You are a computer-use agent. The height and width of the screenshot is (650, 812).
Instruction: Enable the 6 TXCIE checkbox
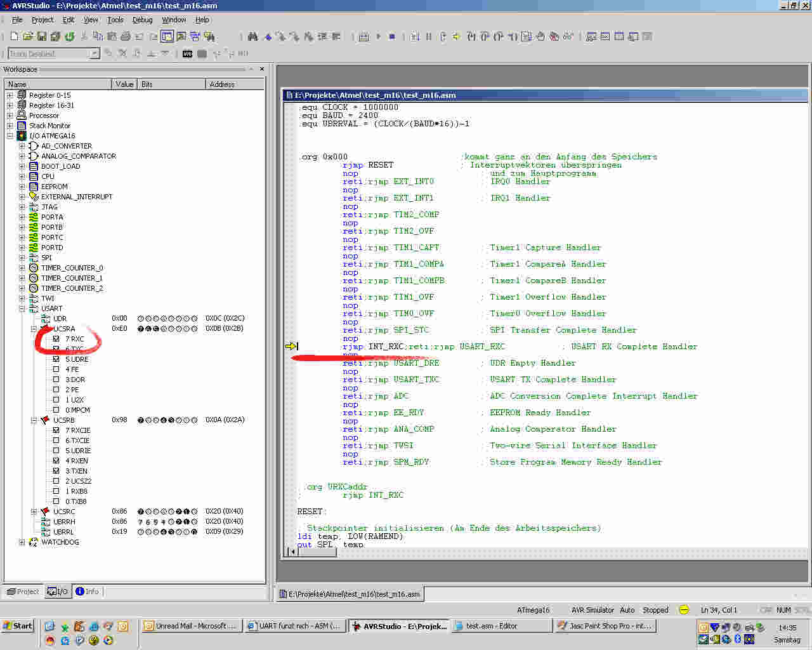click(x=56, y=441)
